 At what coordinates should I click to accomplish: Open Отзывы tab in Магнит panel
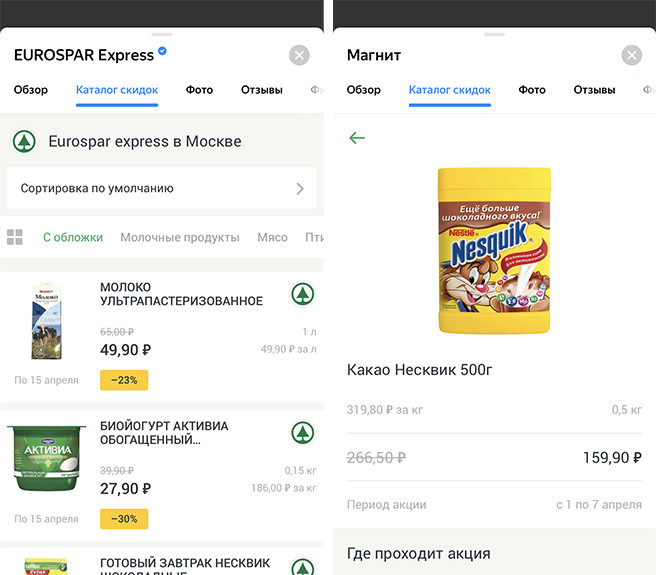coord(594,90)
